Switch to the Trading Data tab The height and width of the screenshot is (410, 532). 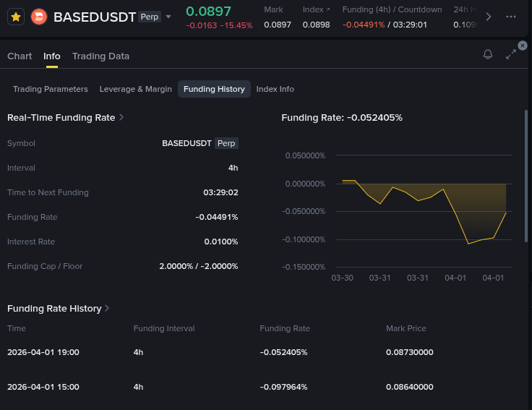100,56
